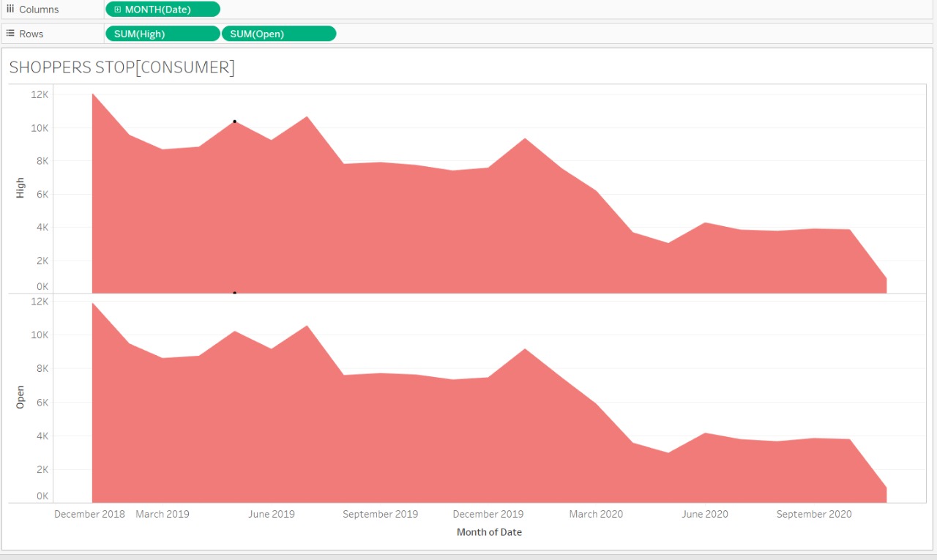
Task: Click the 6K tick on High axis
Action: click(x=42, y=194)
